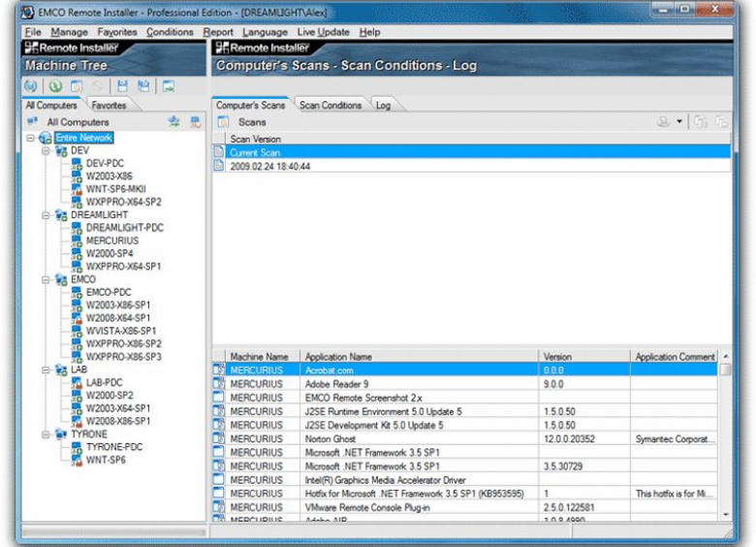Image resolution: width=756 pixels, height=547 pixels.
Task: Collapse the Entire Network tree node
Action: pos(30,138)
